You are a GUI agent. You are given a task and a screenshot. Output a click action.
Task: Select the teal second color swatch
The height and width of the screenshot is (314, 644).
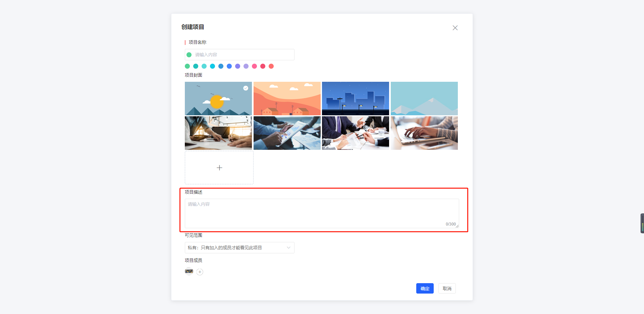click(x=196, y=66)
